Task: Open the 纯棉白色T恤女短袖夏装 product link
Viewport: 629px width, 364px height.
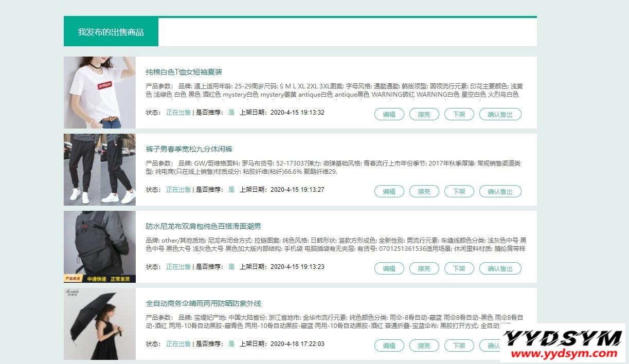Action: point(184,72)
